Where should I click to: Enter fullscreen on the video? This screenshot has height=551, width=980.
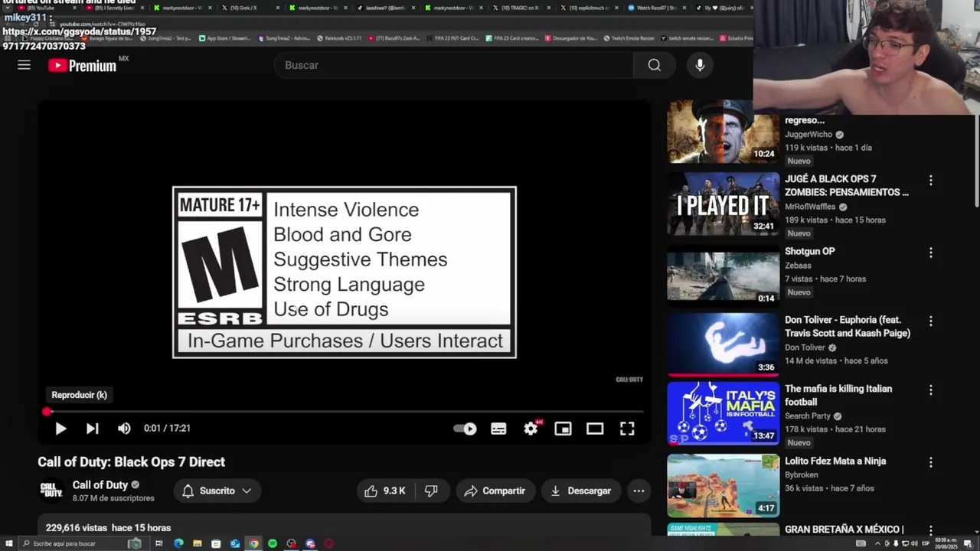tap(627, 429)
